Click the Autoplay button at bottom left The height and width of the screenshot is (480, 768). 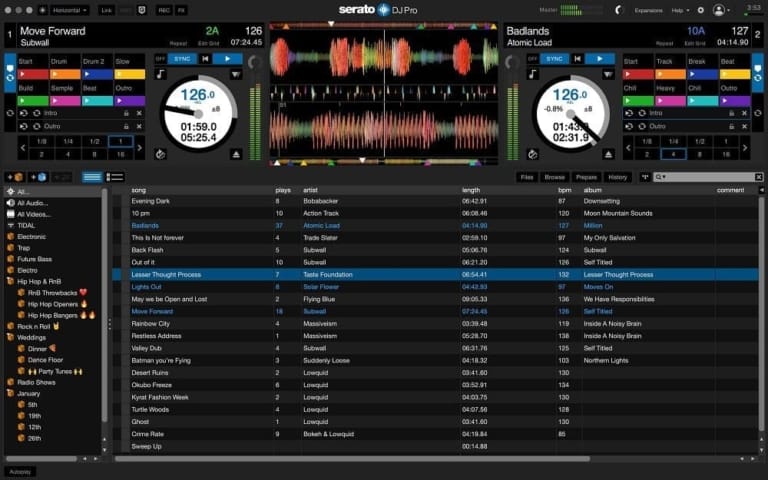20,472
